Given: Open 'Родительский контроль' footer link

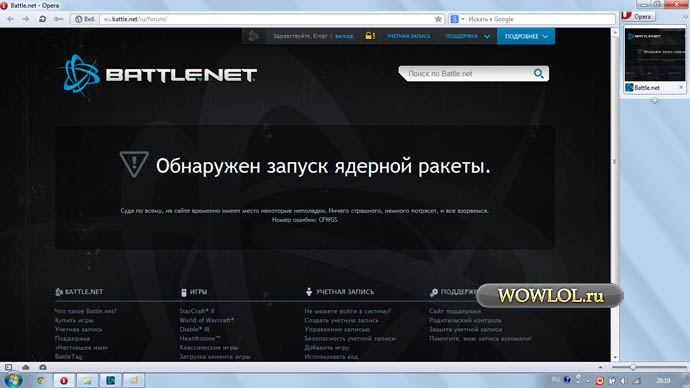Looking at the screenshot, I should click(465, 320).
